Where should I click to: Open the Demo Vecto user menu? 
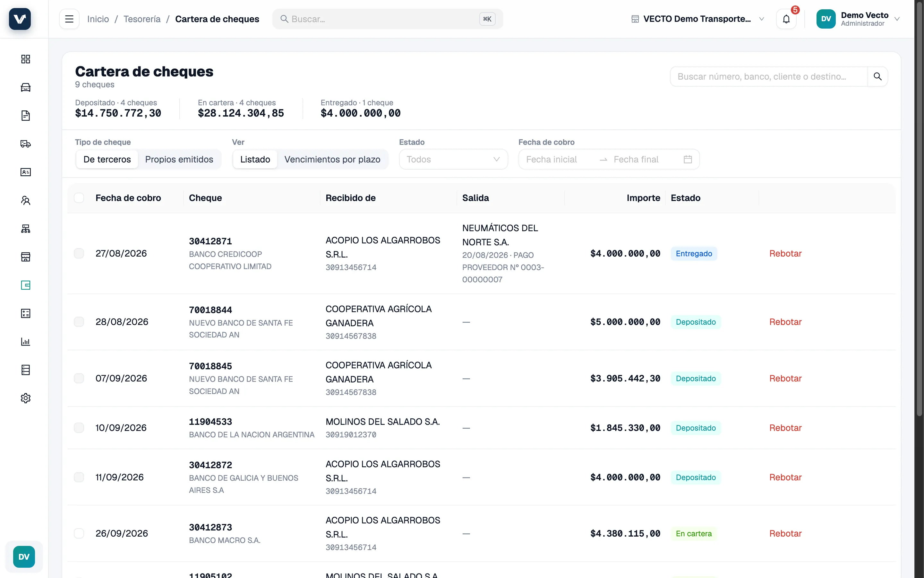pos(858,19)
